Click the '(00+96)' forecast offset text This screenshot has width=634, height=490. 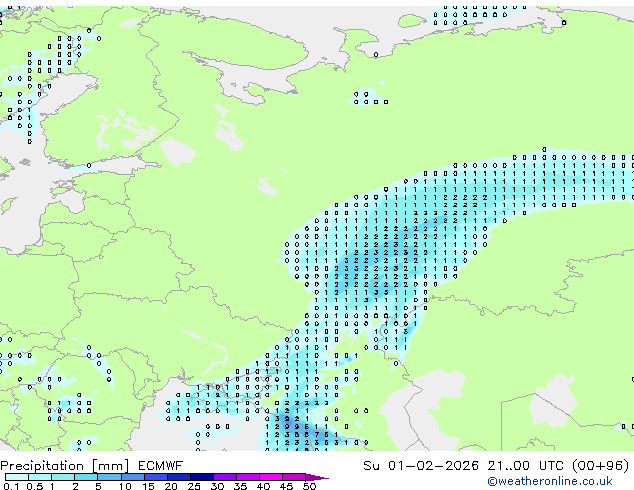pos(601,466)
